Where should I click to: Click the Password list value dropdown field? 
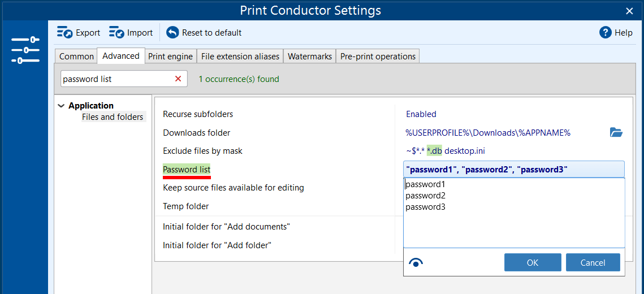(x=513, y=170)
